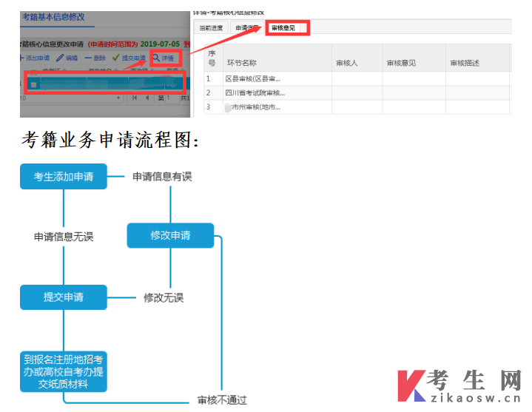Tick the checkbox in the highlighted blue row
532x412 pixels.
tap(33, 85)
